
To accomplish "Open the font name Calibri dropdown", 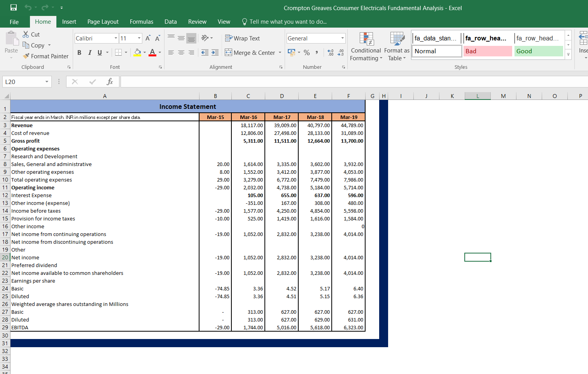I will pos(116,38).
